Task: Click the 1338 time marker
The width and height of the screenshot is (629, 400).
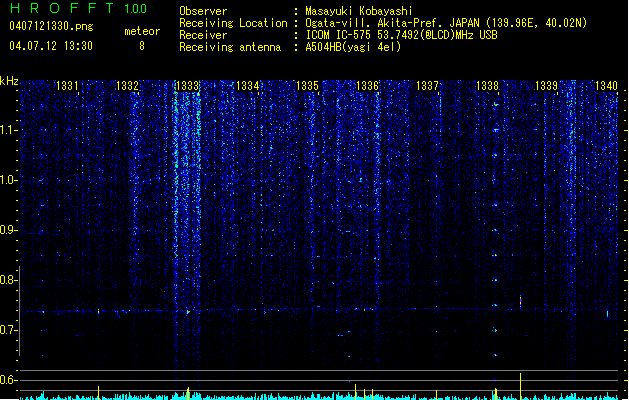Action: [x=487, y=85]
